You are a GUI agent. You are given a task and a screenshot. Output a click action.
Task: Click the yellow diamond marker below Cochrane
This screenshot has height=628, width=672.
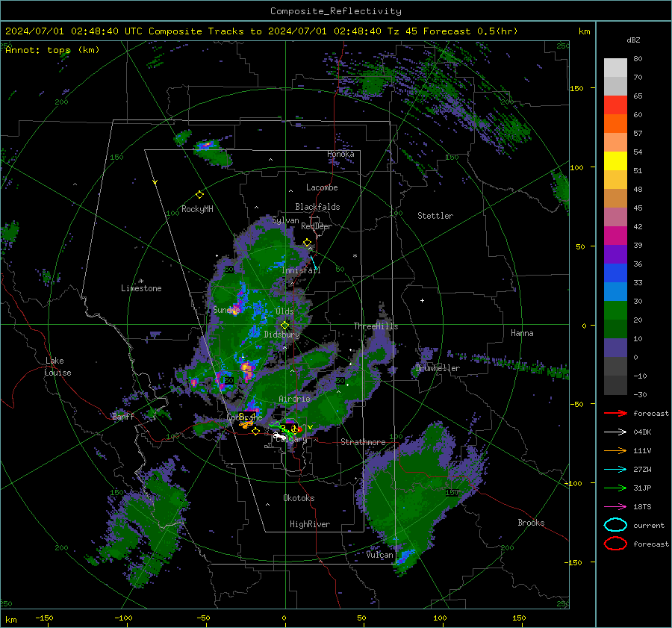click(256, 431)
